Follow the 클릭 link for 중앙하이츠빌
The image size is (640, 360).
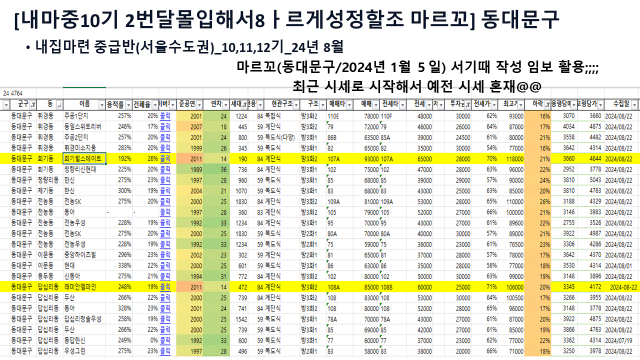point(165,255)
